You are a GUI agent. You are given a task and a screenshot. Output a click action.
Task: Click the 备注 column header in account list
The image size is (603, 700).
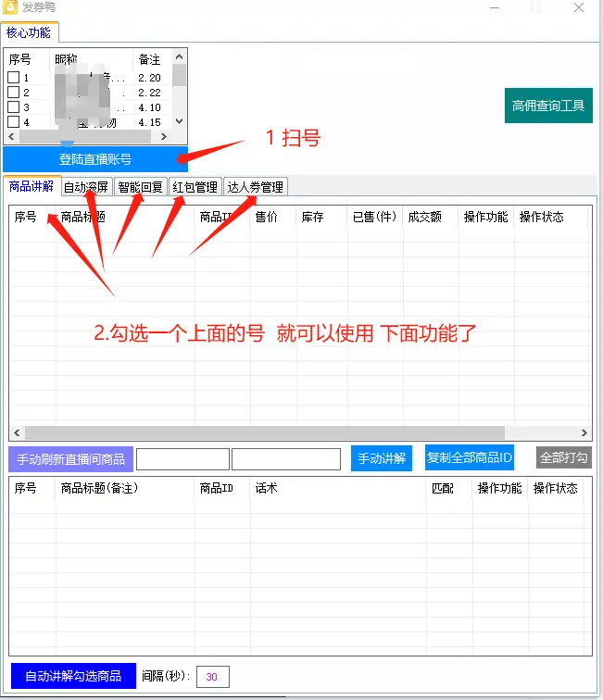150,59
